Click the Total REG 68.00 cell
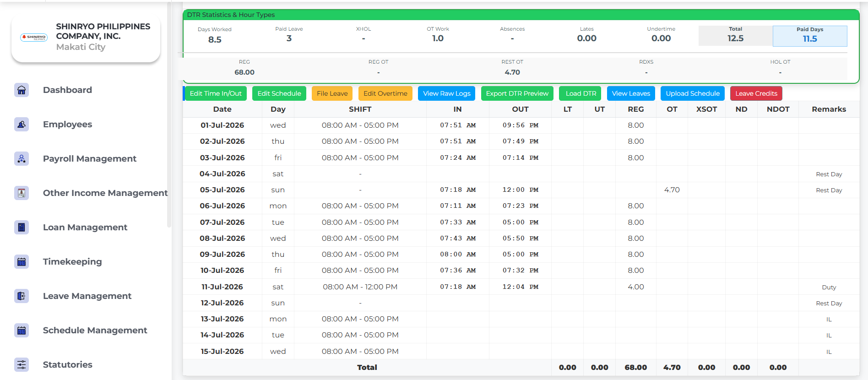This screenshot has width=868, height=380. [x=636, y=368]
